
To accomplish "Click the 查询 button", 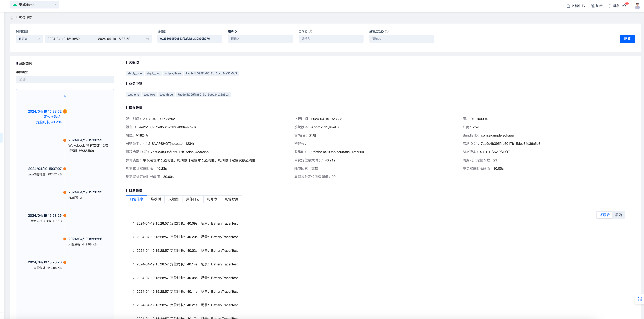I will [x=627, y=39].
